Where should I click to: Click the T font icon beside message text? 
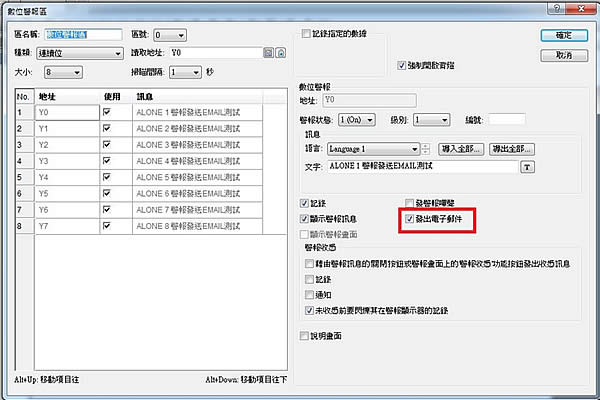[x=529, y=167]
